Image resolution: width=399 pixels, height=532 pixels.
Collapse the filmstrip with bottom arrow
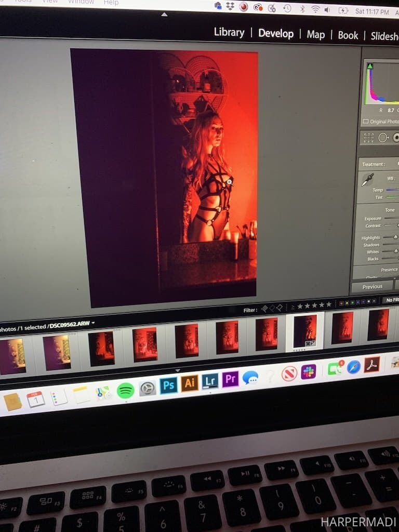pos(178,370)
